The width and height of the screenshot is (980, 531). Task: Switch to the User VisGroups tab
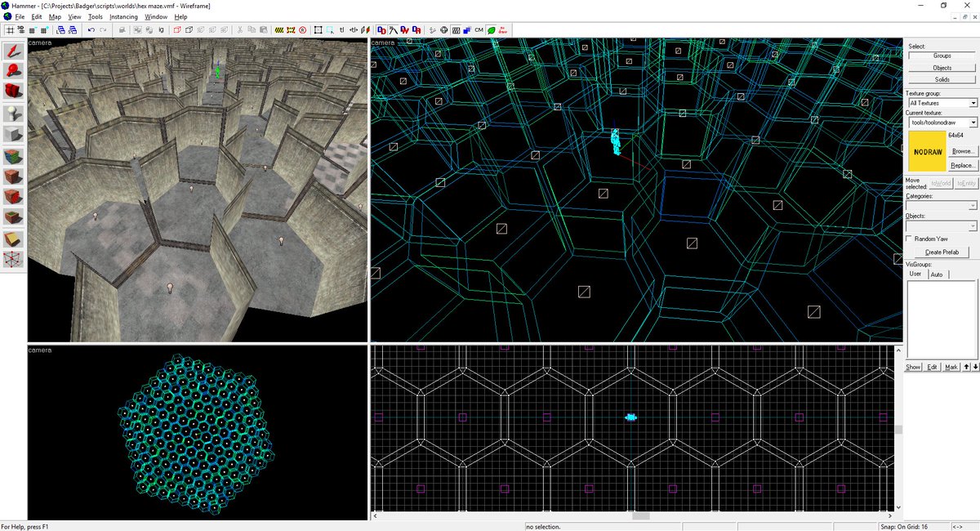[x=915, y=274]
